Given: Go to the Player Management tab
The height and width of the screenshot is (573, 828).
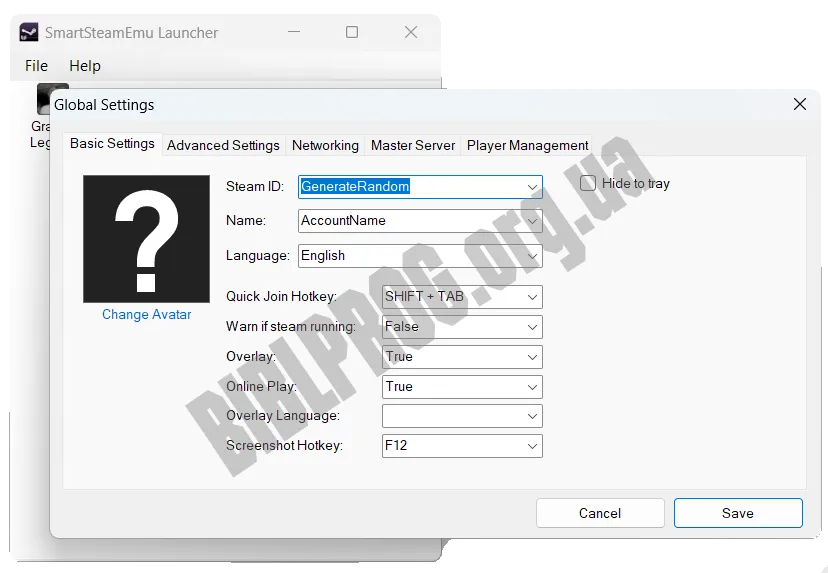Looking at the screenshot, I should pos(527,145).
